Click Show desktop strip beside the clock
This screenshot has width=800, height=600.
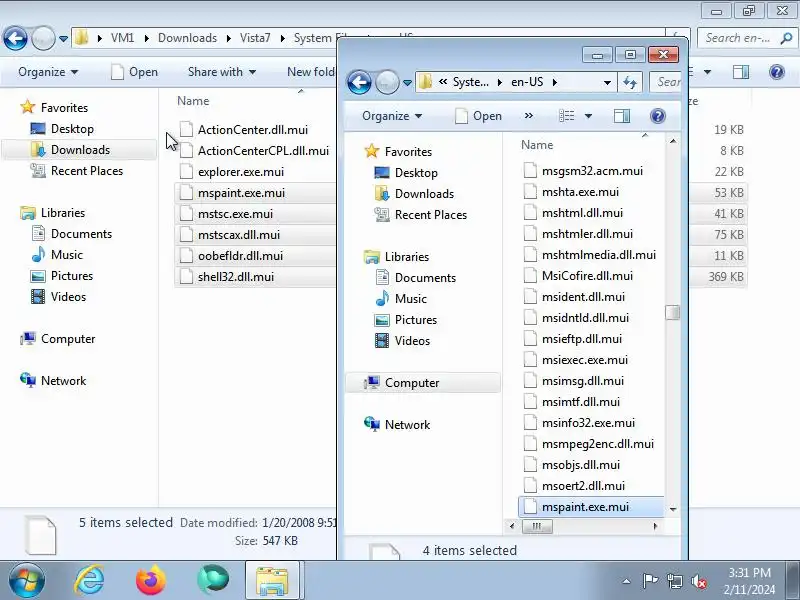793,580
